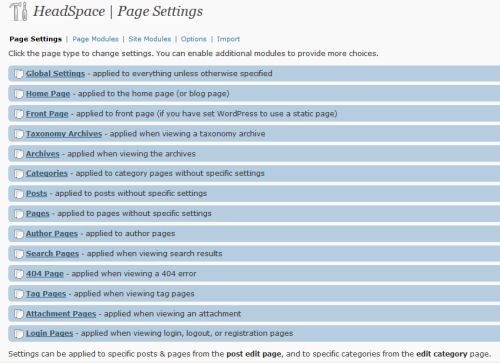Open the Login Pages link

pos(49,333)
